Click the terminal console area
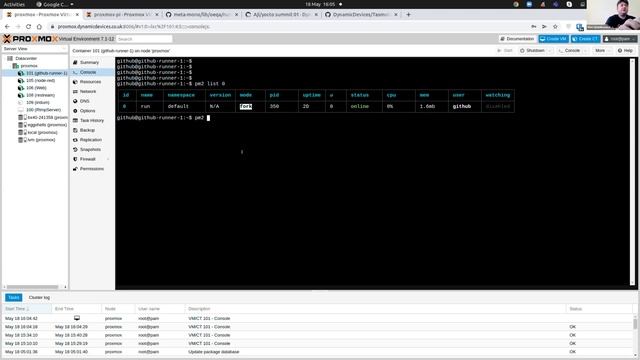The height and width of the screenshot is (360, 640). click(372, 173)
